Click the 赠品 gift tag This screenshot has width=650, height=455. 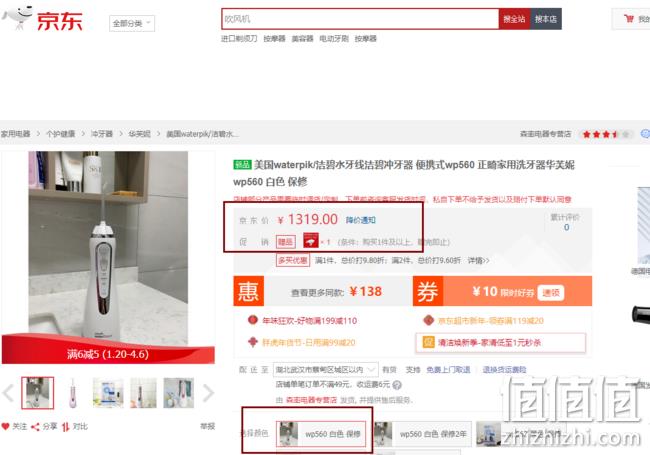coord(285,242)
